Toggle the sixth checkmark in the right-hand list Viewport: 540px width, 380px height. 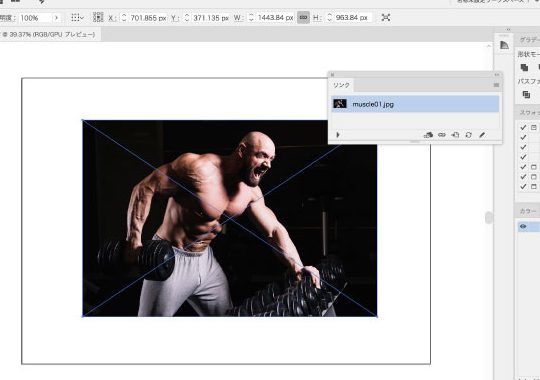[523, 177]
